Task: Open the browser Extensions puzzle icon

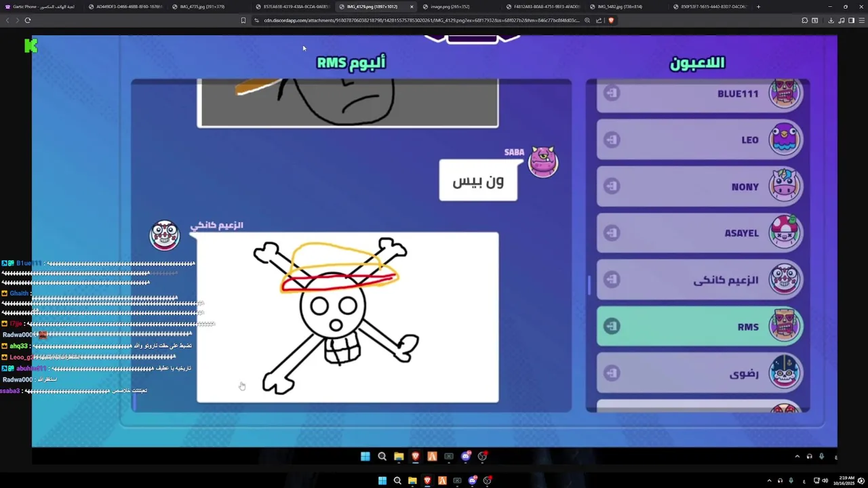Action: pos(805,20)
